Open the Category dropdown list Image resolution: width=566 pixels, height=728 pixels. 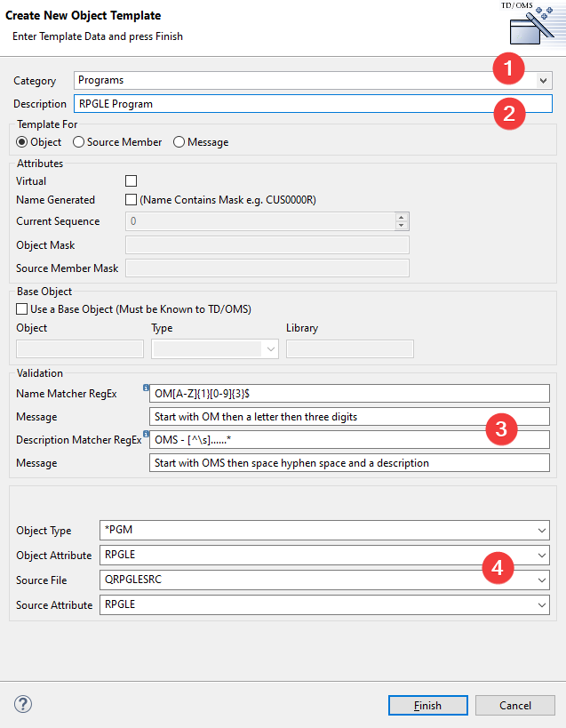tap(543, 81)
